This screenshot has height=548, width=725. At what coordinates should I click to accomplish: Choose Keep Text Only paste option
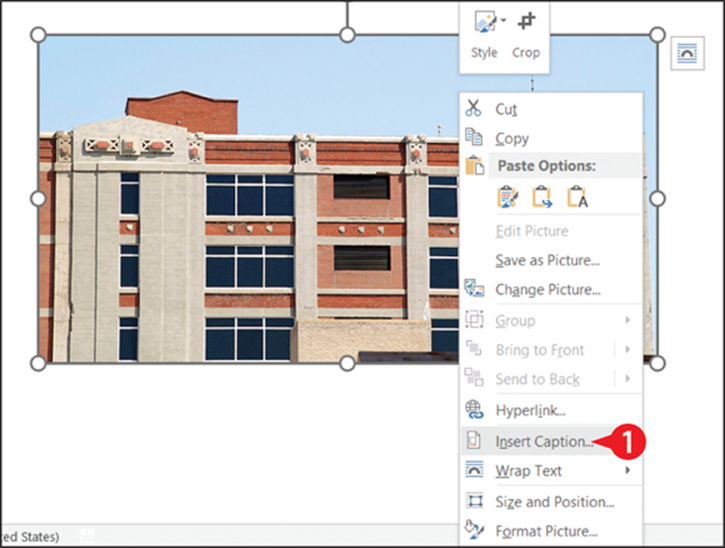coord(577,197)
